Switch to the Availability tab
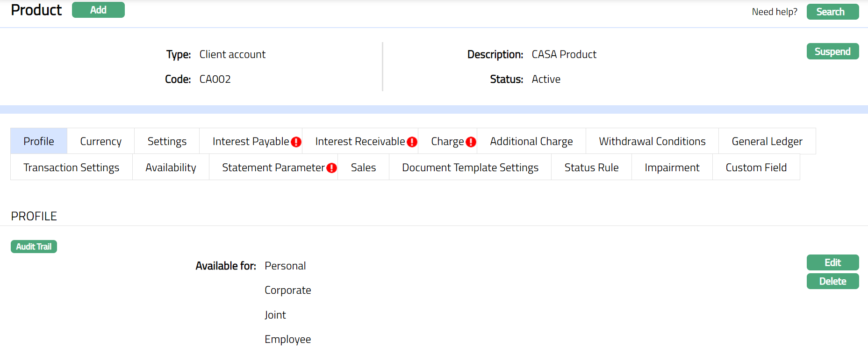This screenshot has height=349, width=868. (171, 167)
